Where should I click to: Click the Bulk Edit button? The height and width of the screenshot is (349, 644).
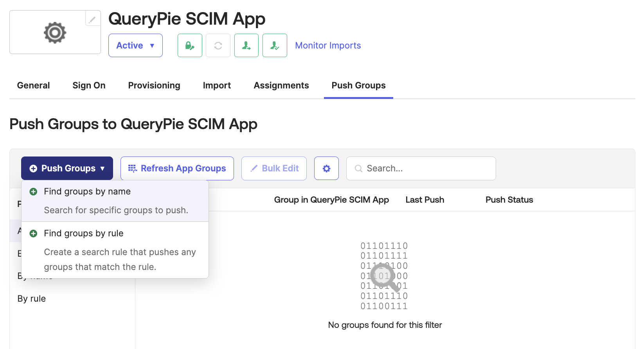click(274, 168)
